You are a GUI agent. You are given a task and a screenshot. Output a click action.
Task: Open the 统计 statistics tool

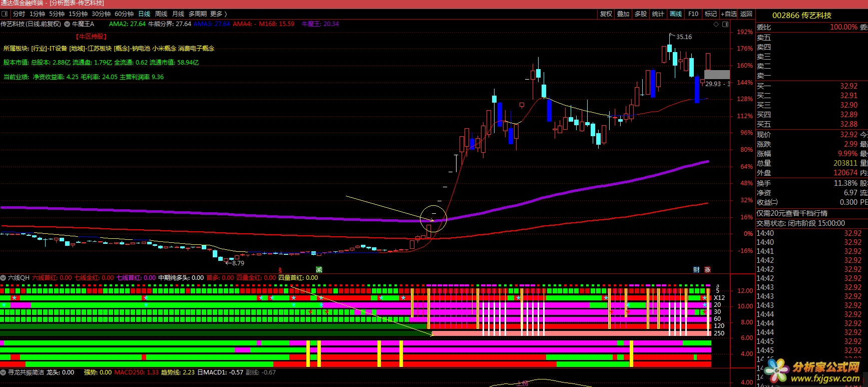tap(658, 14)
